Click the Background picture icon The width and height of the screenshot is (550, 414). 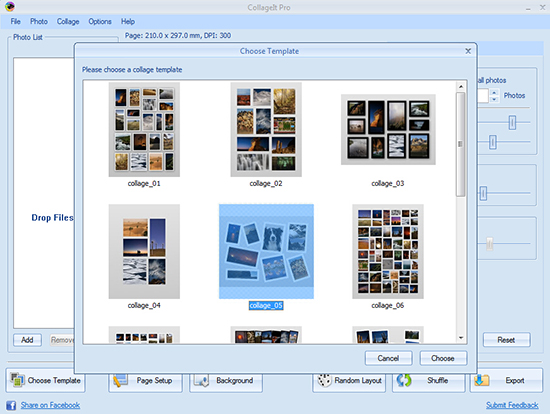click(202, 381)
